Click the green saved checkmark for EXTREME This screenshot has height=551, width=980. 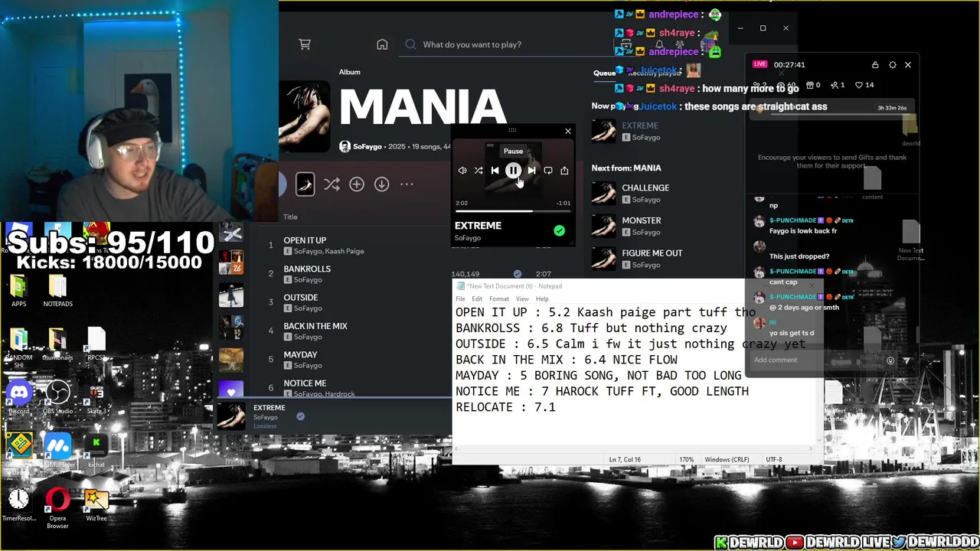click(x=559, y=230)
